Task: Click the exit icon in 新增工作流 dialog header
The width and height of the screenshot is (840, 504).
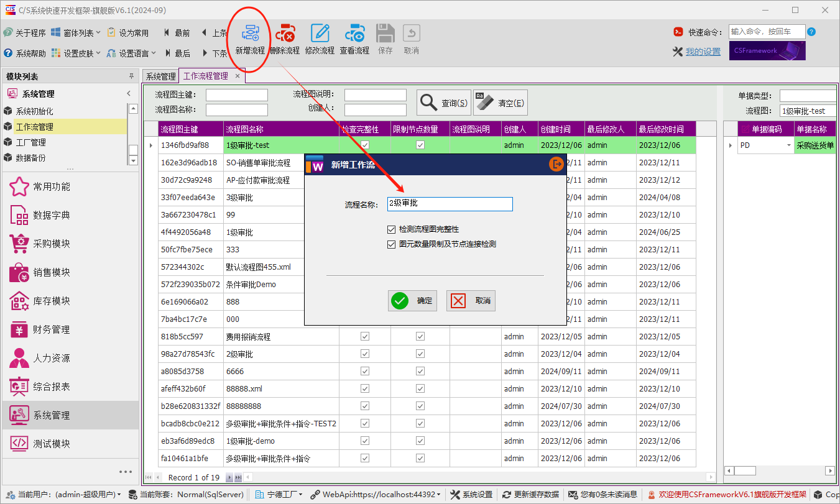Action: tap(556, 164)
